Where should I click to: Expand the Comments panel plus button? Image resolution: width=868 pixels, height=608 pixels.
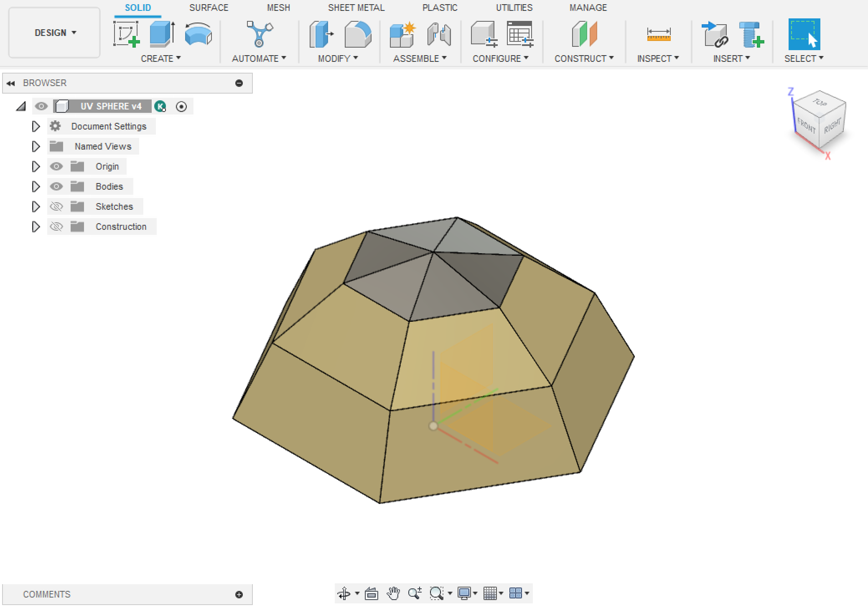[239, 595]
